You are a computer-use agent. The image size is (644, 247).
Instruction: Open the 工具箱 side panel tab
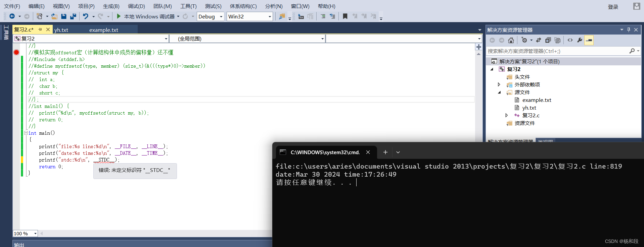6,33
